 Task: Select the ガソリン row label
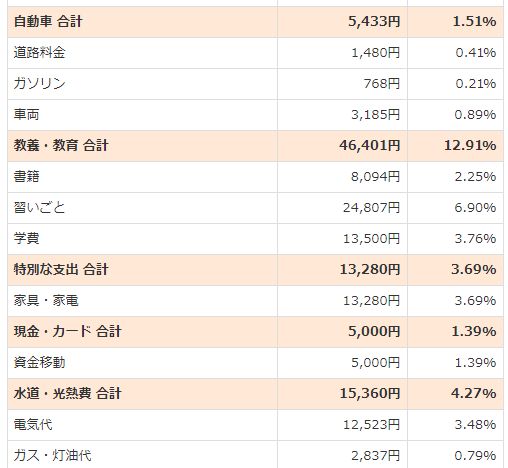[x=40, y=84]
